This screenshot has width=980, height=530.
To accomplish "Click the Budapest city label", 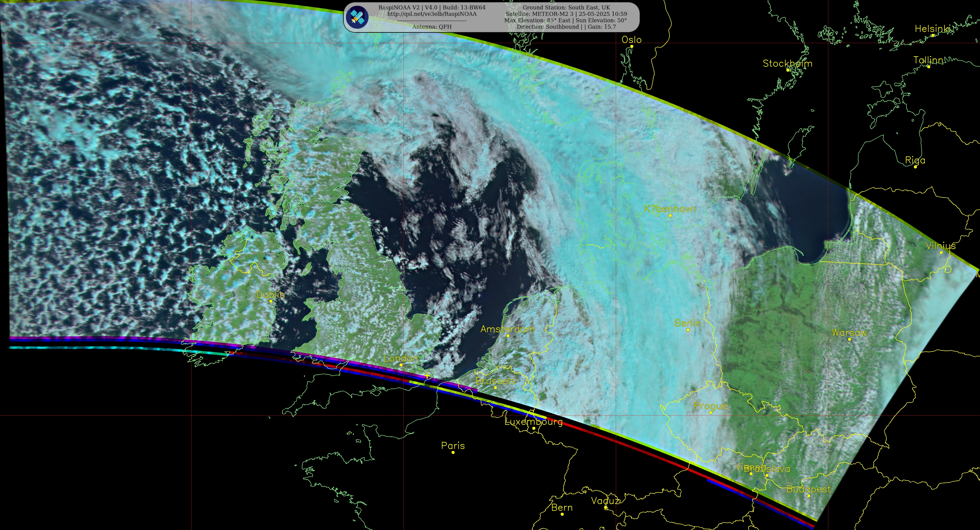I will click(808, 489).
